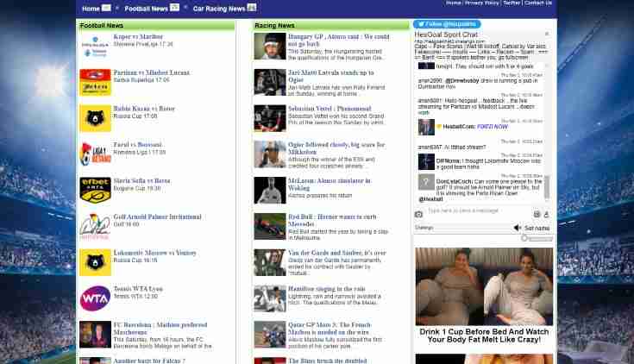Click Hamilton singing in the rain thumbnail
Screen dimensions: 634x364
pyautogui.click(x=270, y=298)
